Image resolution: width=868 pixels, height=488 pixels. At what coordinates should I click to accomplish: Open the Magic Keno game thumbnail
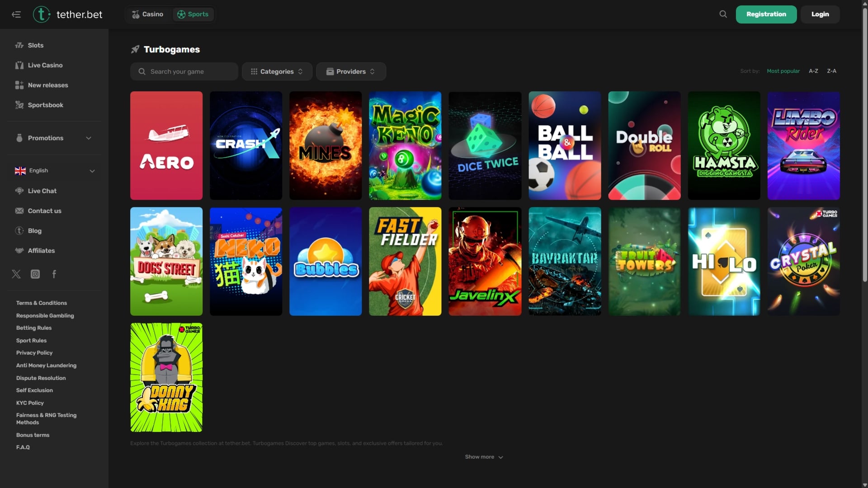(x=405, y=145)
